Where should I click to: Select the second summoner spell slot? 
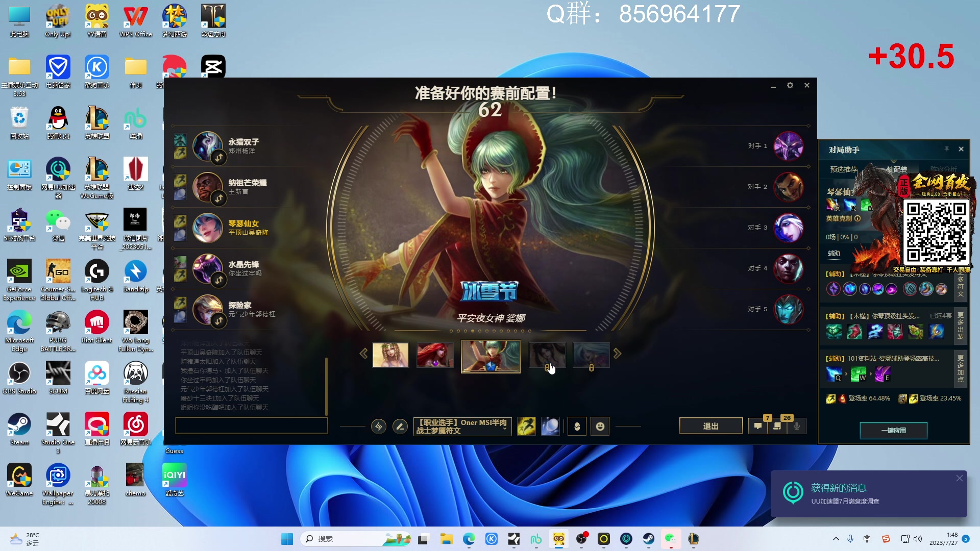550,426
